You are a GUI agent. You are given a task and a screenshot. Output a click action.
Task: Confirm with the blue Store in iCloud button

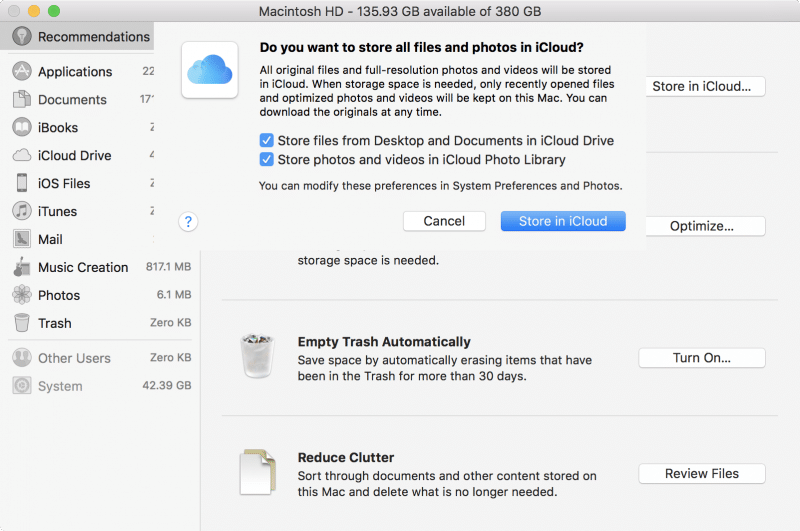pyautogui.click(x=563, y=221)
